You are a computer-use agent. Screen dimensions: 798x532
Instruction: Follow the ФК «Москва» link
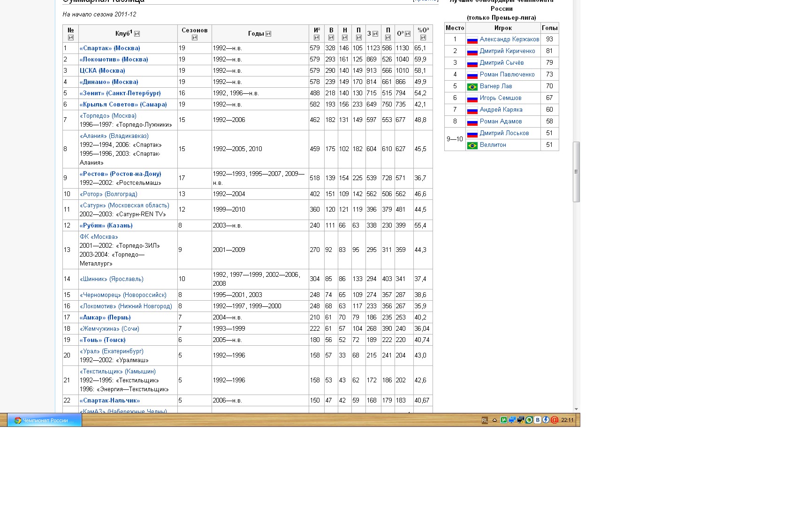click(x=99, y=236)
